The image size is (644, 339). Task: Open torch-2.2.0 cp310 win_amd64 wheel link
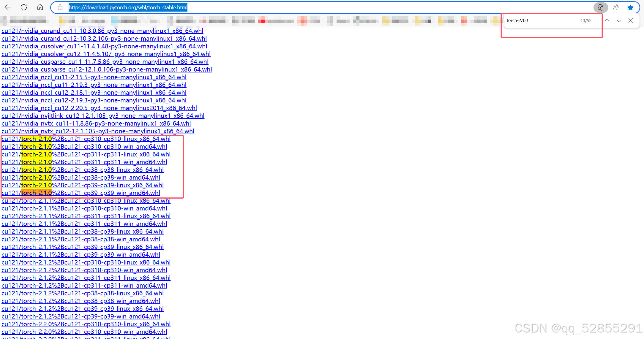click(x=84, y=332)
